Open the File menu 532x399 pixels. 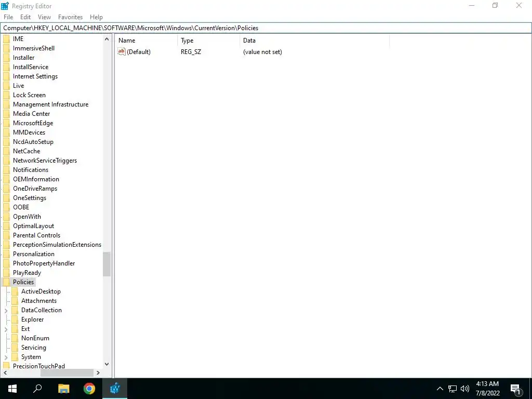8,17
